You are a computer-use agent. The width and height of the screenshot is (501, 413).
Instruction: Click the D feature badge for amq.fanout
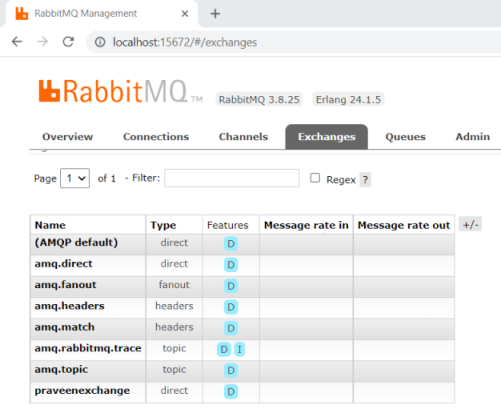[x=231, y=286]
